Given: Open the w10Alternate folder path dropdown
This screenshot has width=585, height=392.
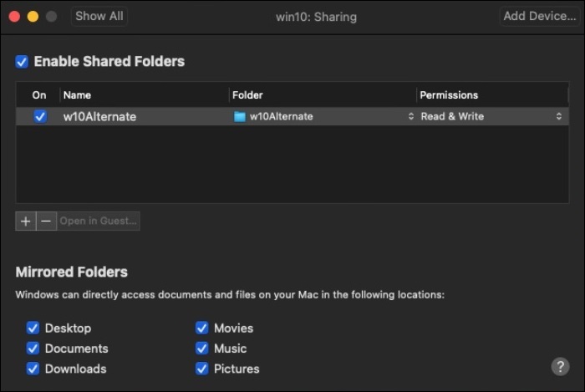Looking at the screenshot, I should [x=410, y=117].
